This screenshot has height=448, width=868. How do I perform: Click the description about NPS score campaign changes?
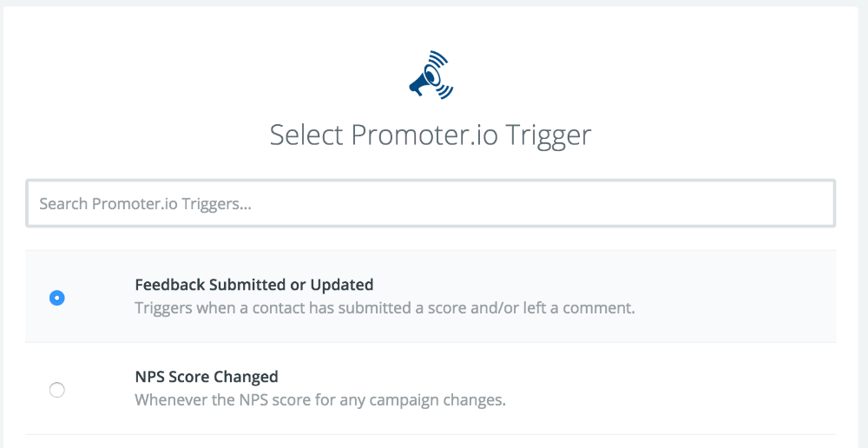pos(319,400)
